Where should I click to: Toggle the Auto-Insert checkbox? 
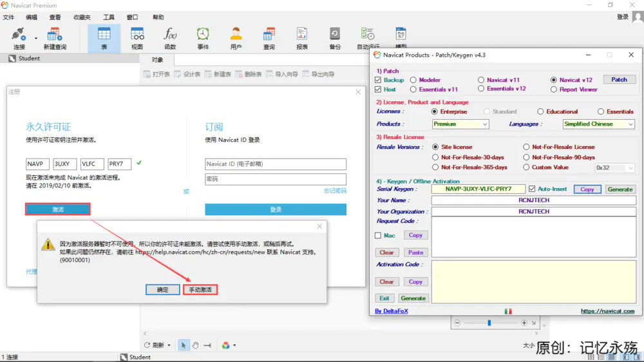pos(532,189)
